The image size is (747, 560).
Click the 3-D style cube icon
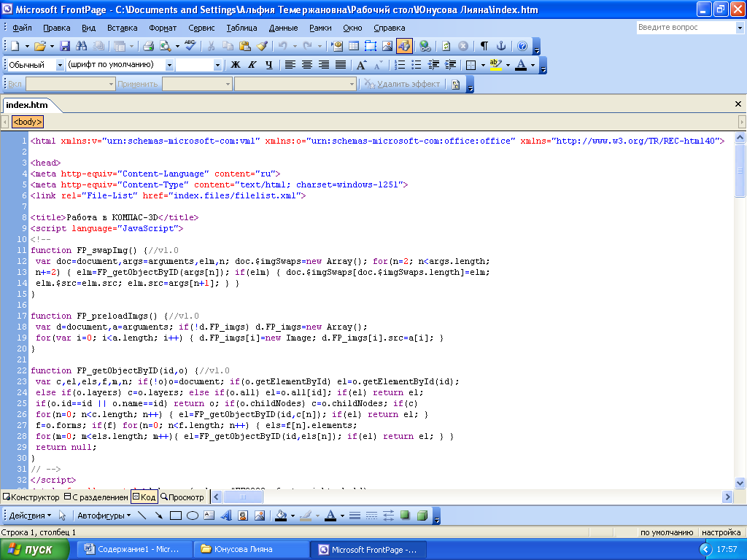pos(422,516)
